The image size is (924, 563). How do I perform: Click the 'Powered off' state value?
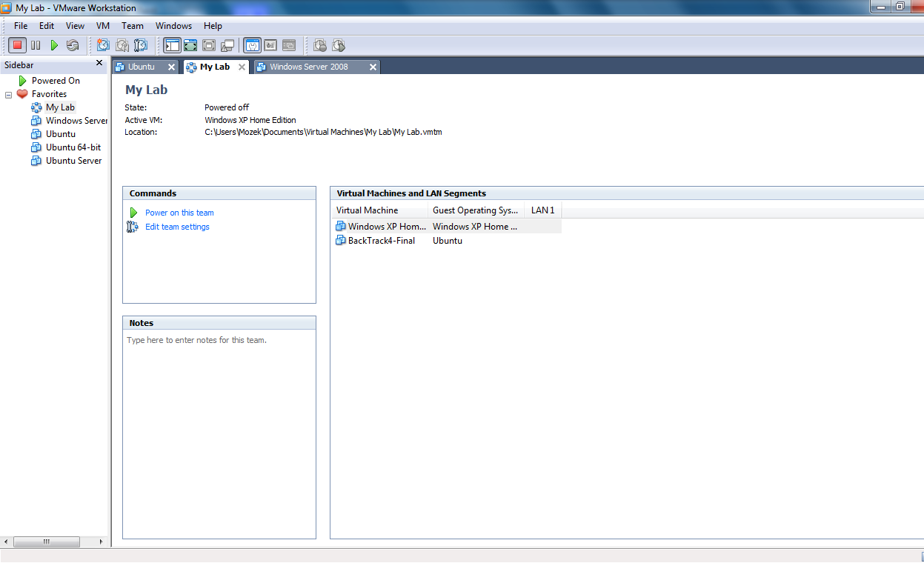pos(227,107)
